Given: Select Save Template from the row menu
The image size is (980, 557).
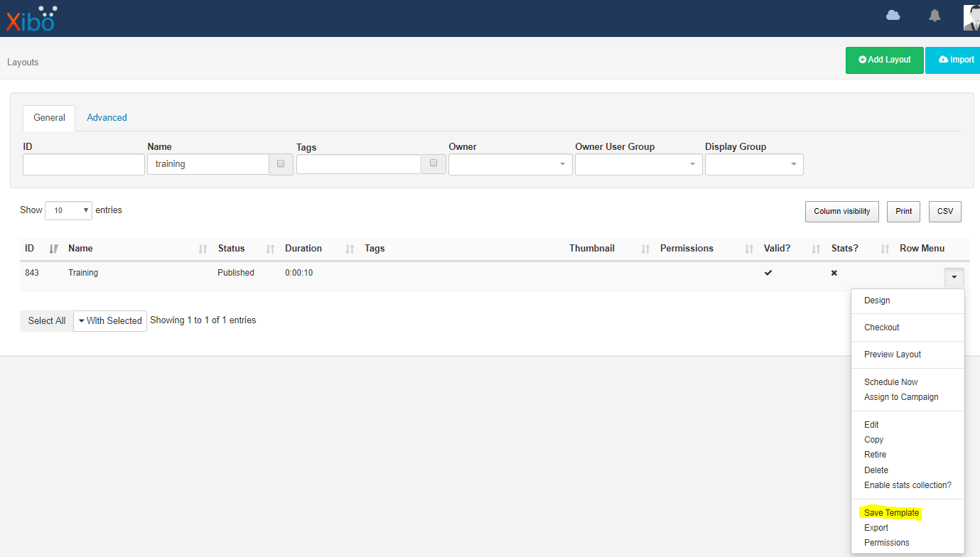Looking at the screenshot, I should [x=891, y=512].
